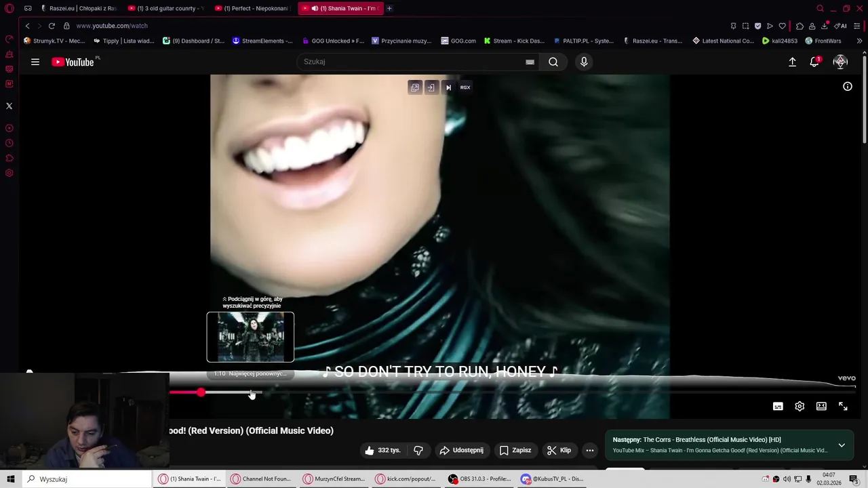The image size is (868, 488).
Task: Show more bookmarks with the double chevron
Action: tap(859, 41)
